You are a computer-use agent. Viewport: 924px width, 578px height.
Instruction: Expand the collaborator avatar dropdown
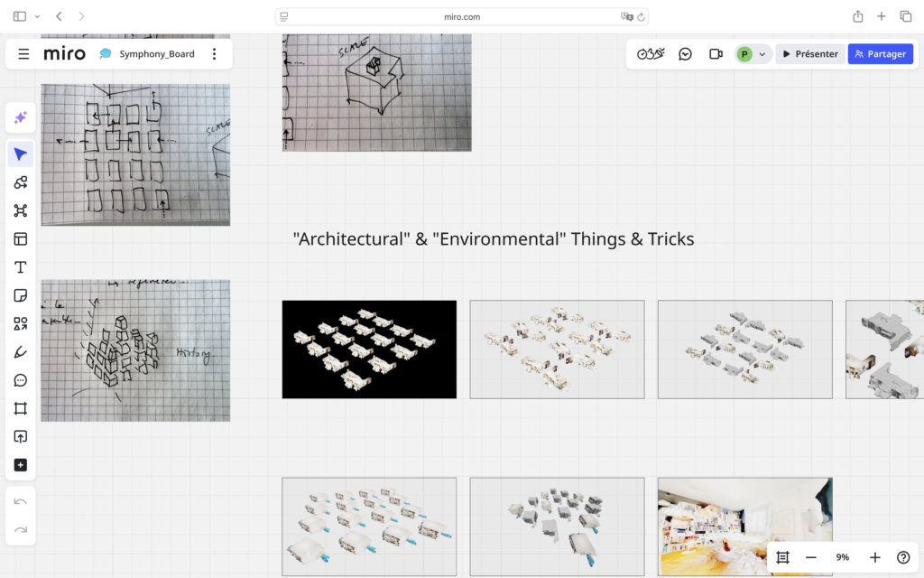coord(762,54)
